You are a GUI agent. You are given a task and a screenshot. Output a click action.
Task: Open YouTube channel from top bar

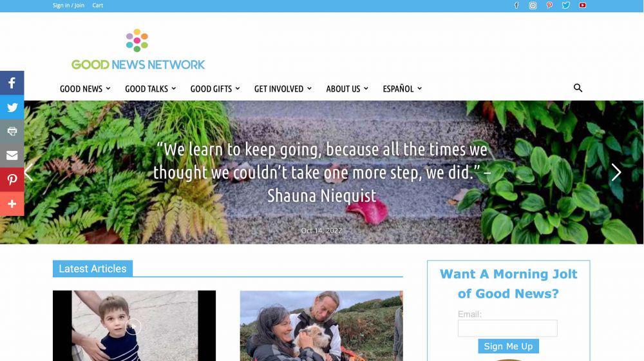tap(582, 5)
